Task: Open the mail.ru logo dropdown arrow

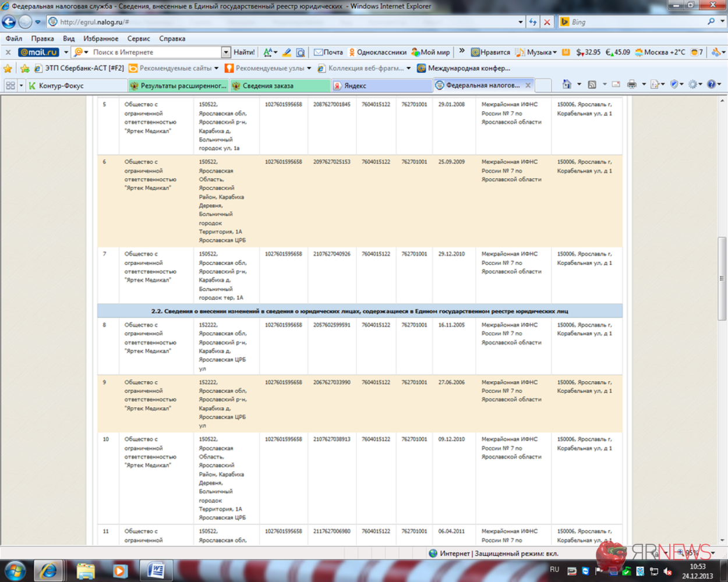Action: coord(66,52)
